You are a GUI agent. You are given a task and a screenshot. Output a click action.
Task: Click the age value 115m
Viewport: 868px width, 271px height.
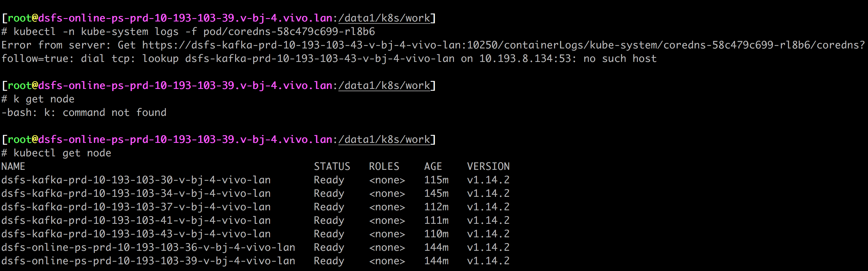coord(436,180)
